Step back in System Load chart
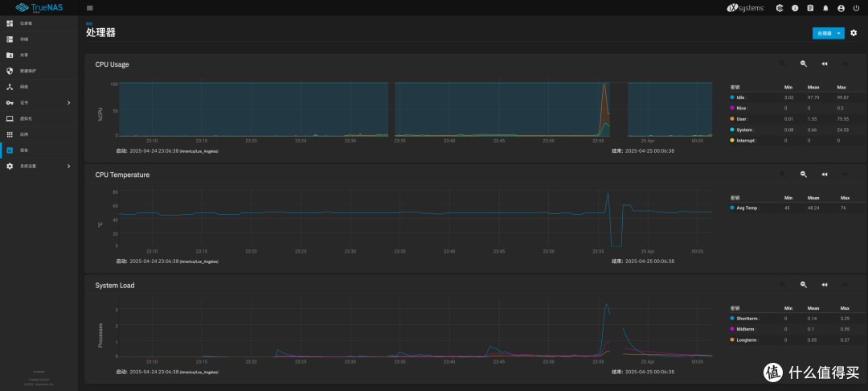The height and width of the screenshot is (391, 868). point(825,285)
